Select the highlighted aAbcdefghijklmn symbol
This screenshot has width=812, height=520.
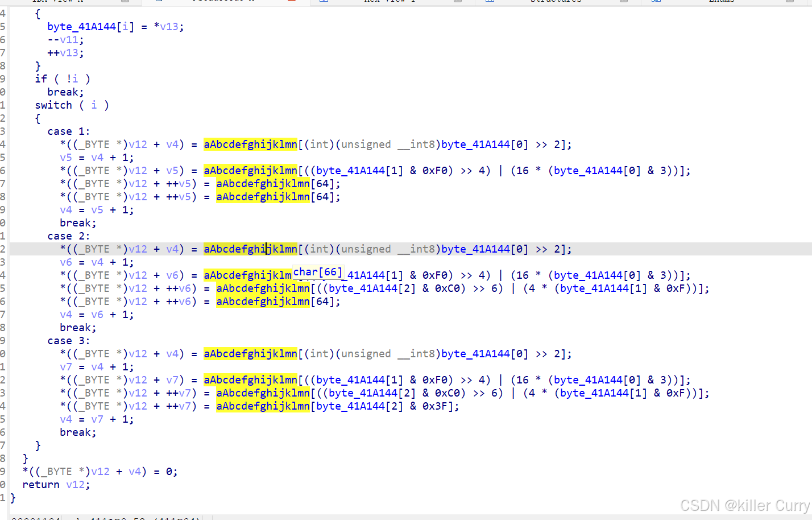click(x=250, y=144)
